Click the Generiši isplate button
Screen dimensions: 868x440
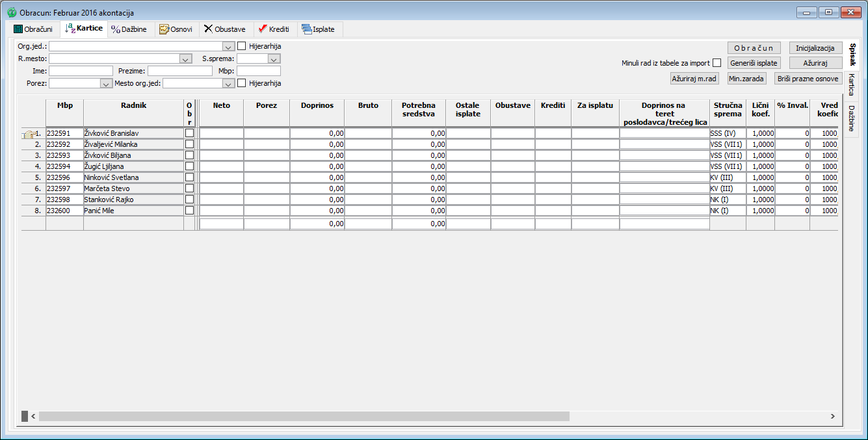pyautogui.click(x=754, y=63)
